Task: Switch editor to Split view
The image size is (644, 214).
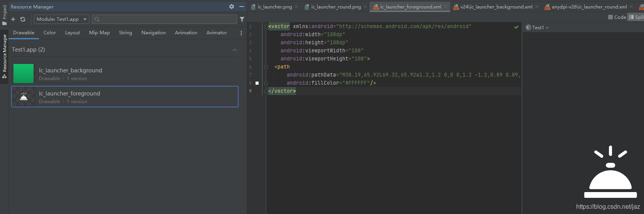Action: click(x=636, y=17)
